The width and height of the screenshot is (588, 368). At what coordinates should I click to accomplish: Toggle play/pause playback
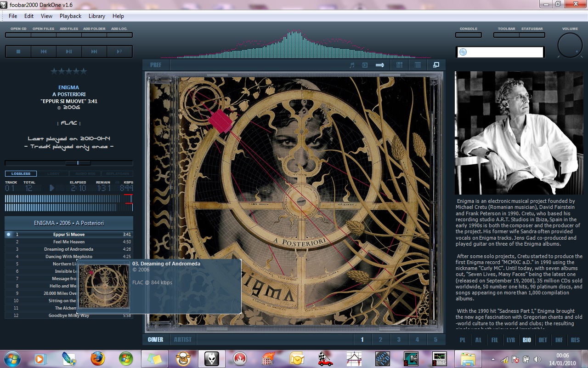(69, 52)
